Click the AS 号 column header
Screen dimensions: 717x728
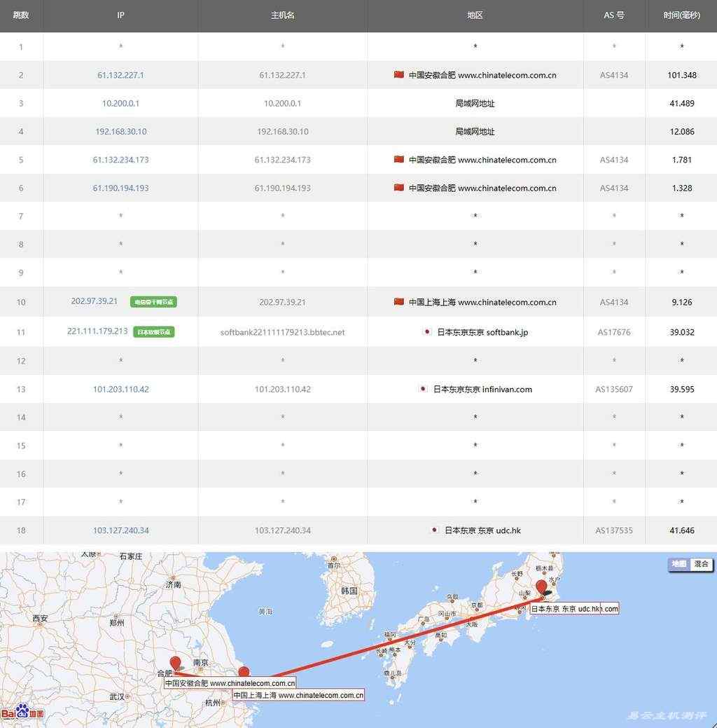pyautogui.click(x=614, y=15)
